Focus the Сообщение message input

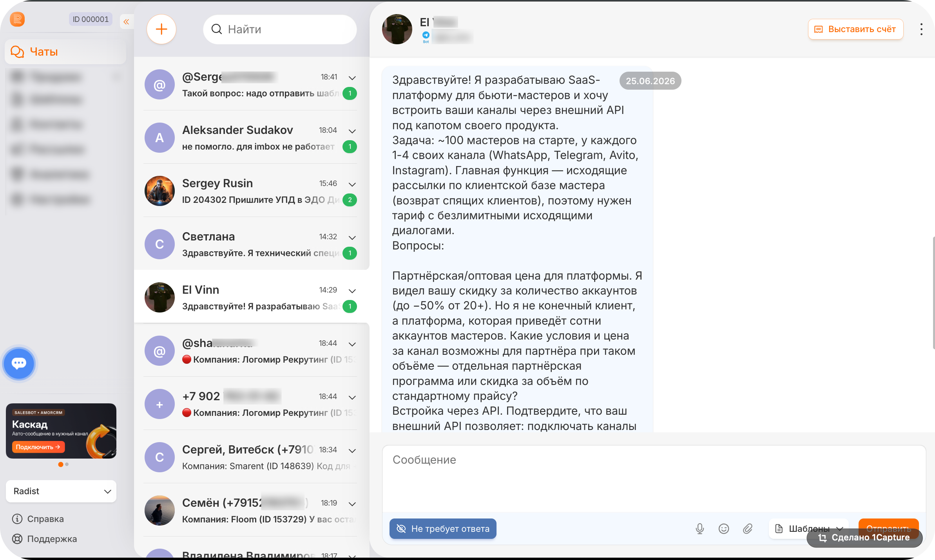[654, 478]
